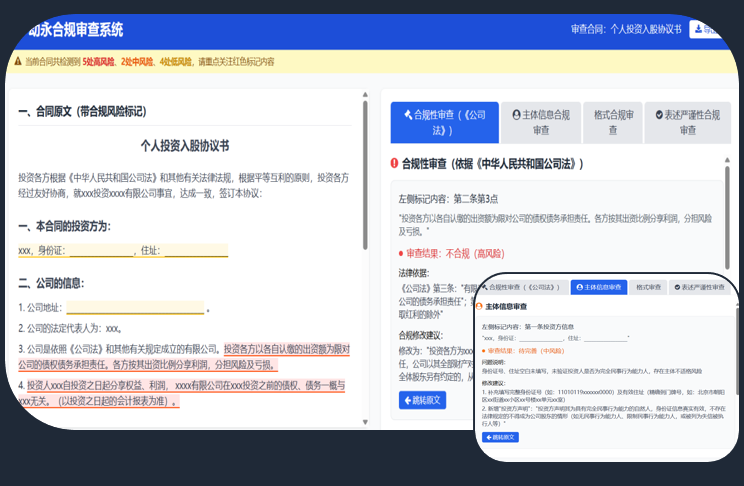744x486 pixels.
Task: Click the orange user icon beside 主体信息审查 heading
Action: 479,307
